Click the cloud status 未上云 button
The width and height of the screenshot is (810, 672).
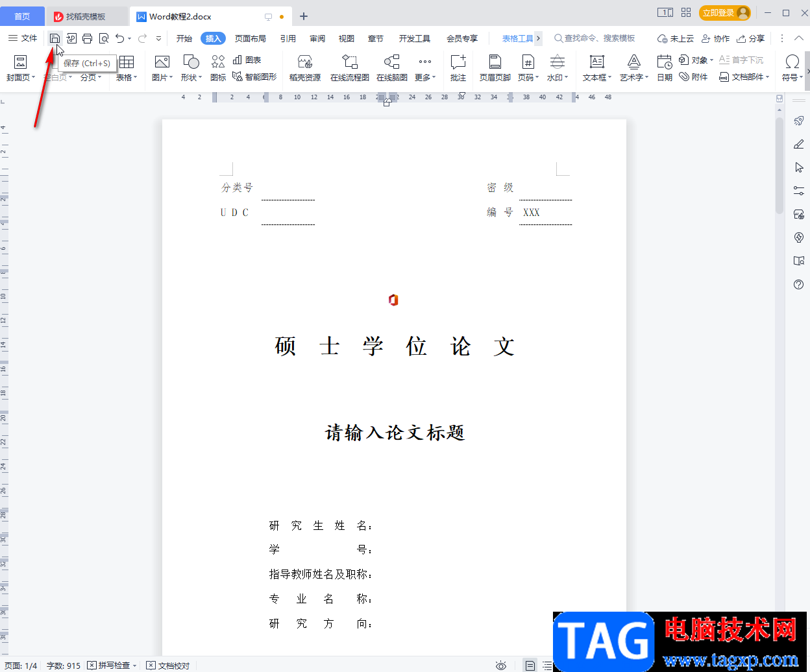tap(676, 38)
